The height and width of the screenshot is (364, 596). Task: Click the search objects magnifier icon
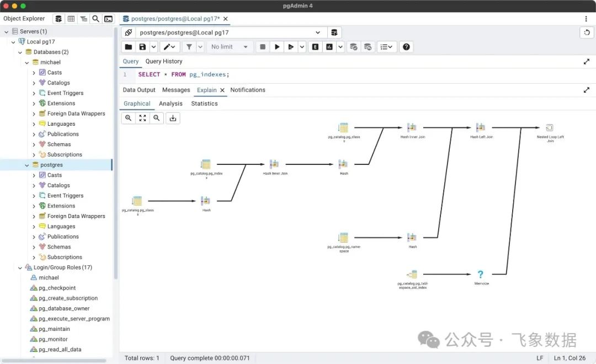[96, 19]
